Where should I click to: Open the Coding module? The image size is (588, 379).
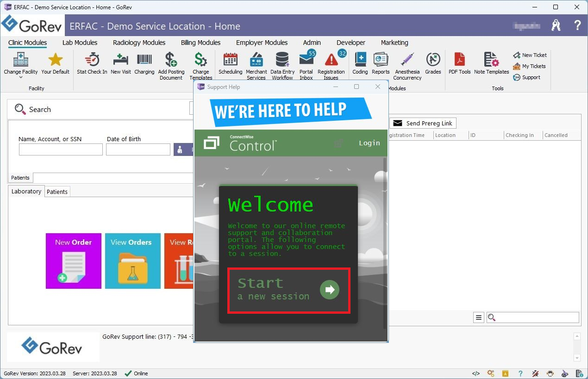coord(360,63)
